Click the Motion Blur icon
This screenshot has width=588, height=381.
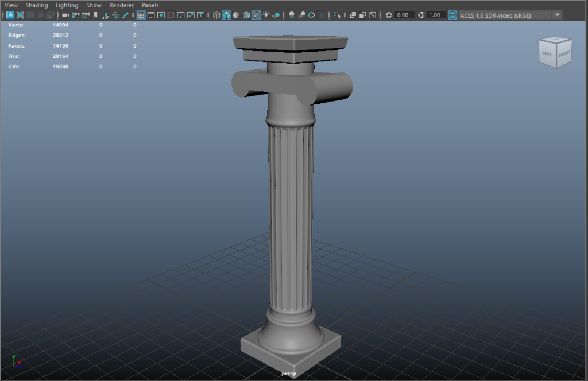coord(302,15)
